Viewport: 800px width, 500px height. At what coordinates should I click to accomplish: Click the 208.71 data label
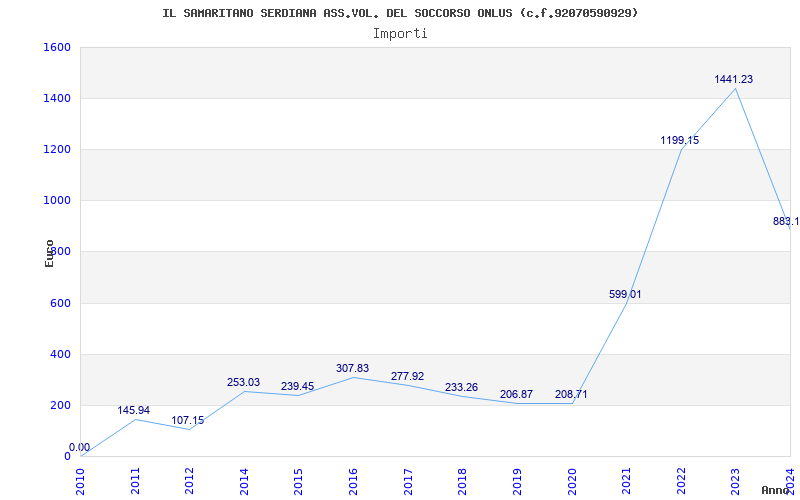(571, 394)
